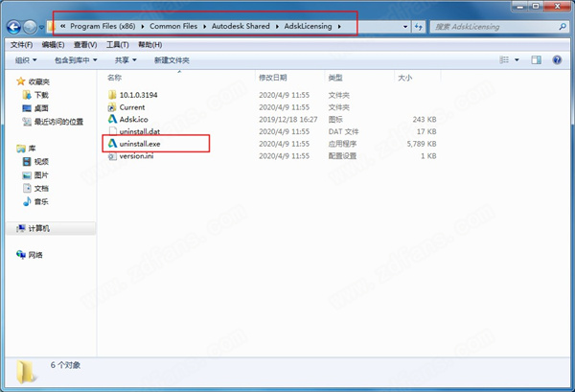Click the 新建文件夹 button
575x392 pixels.
(x=172, y=60)
